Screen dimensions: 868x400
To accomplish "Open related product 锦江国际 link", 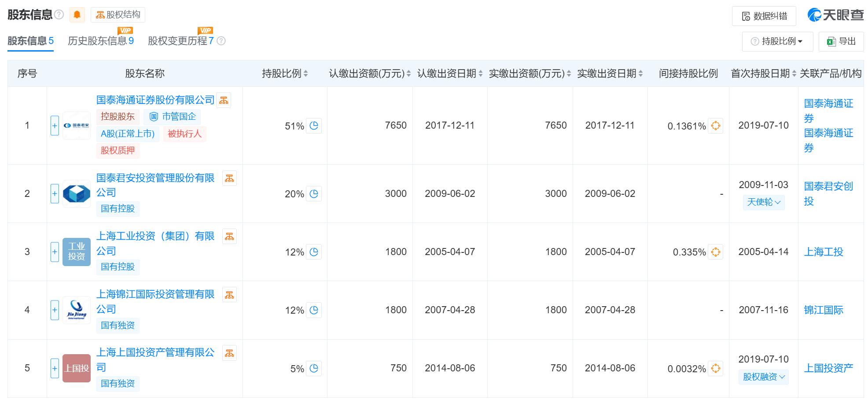I will point(824,310).
